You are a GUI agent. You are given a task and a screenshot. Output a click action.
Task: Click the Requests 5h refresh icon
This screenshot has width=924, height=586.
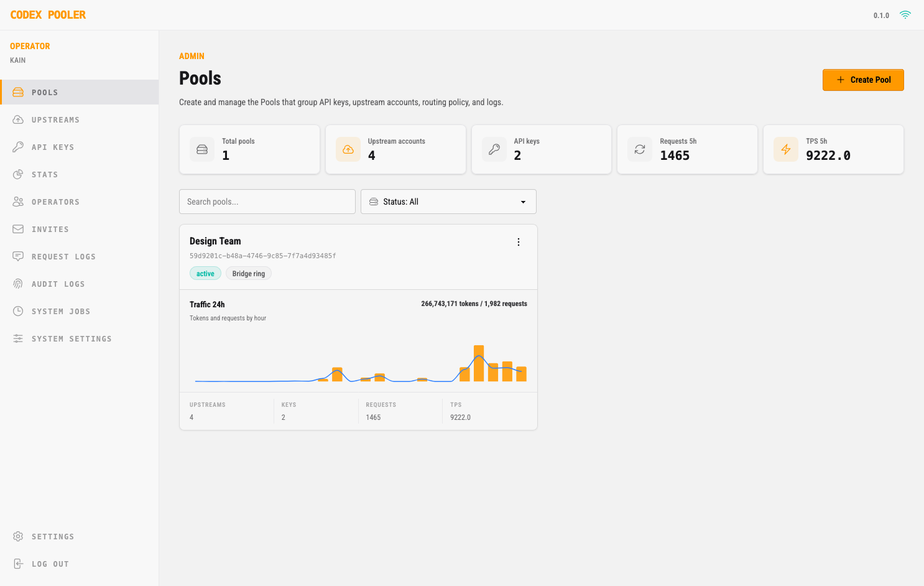pos(640,149)
